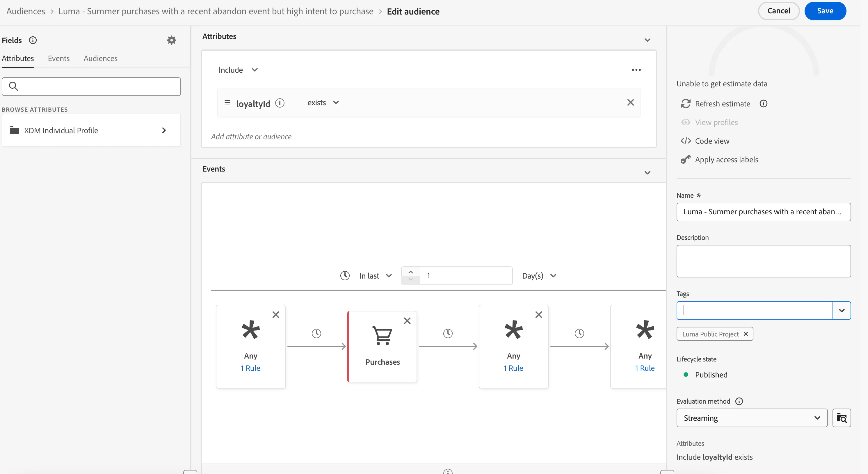This screenshot has width=868, height=474.
Task: Open the Fields settings gear
Action: click(172, 40)
